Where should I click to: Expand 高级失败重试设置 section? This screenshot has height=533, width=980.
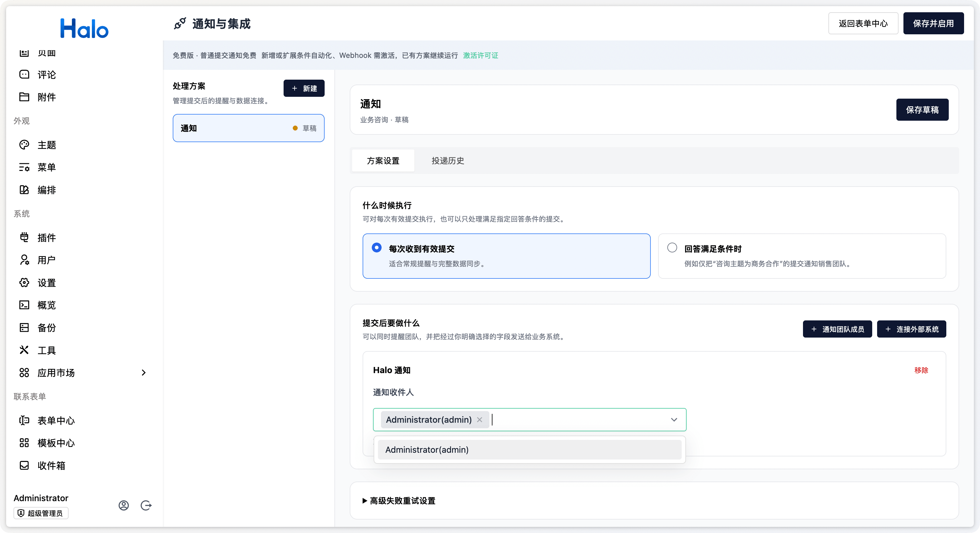point(398,501)
